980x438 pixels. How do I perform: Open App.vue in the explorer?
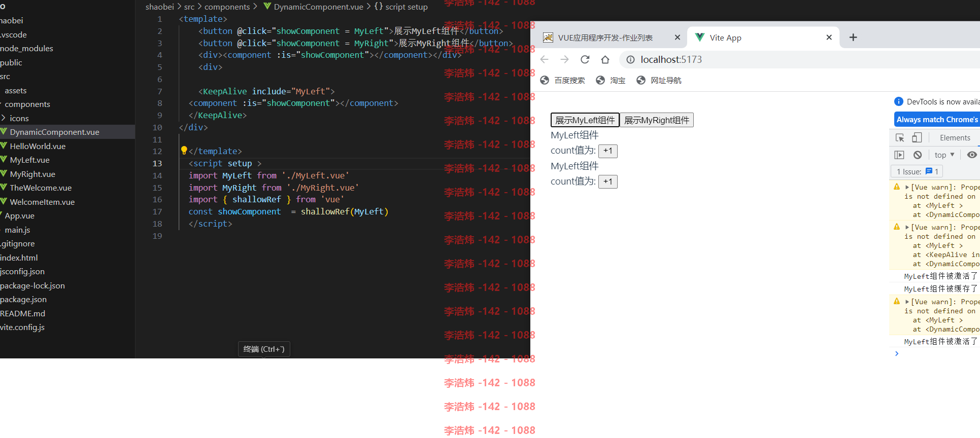(20, 215)
